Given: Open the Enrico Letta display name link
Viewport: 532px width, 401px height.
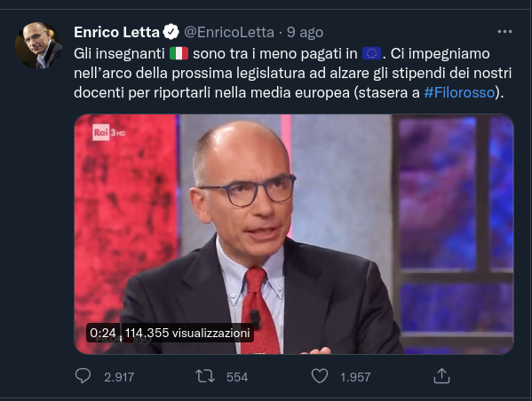Looking at the screenshot, I should point(116,32).
